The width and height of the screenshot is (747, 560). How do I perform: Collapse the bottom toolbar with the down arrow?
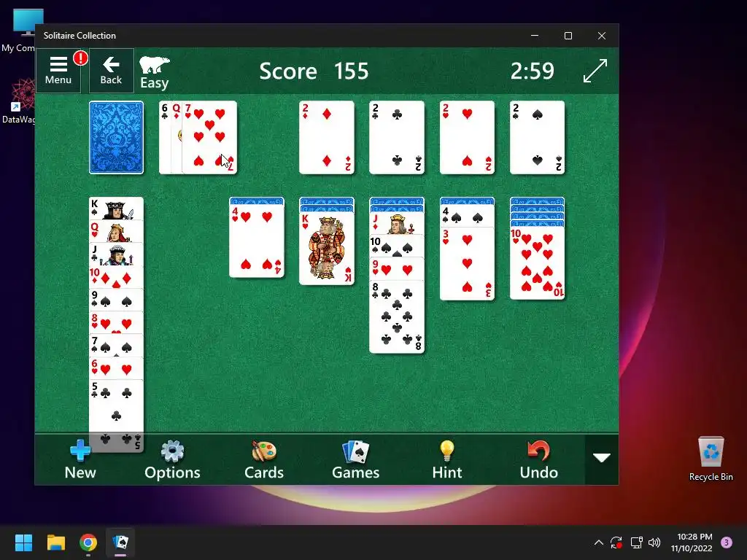pos(602,458)
